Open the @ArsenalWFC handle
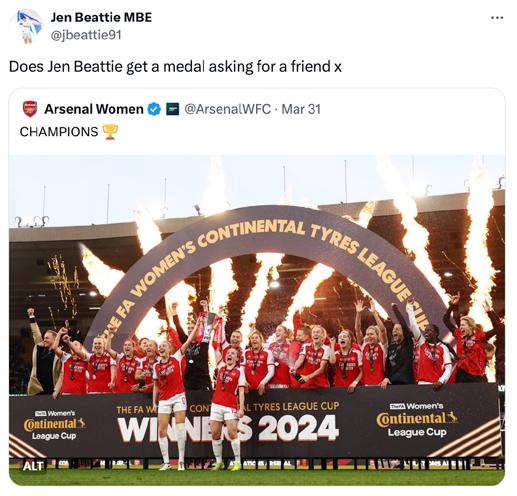This screenshot has height=496, width=517. 227,109
